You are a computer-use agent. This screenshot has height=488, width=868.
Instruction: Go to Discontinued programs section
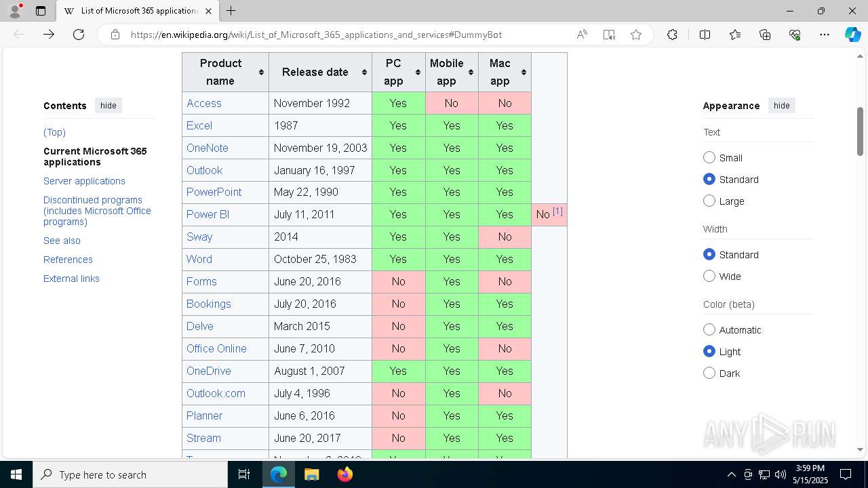[x=97, y=211]
